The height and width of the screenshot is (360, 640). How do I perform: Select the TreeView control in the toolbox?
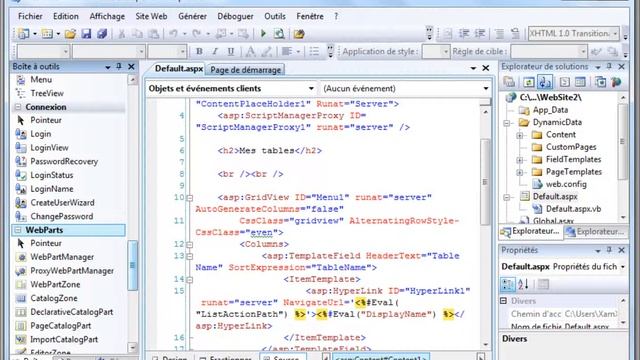47,93
